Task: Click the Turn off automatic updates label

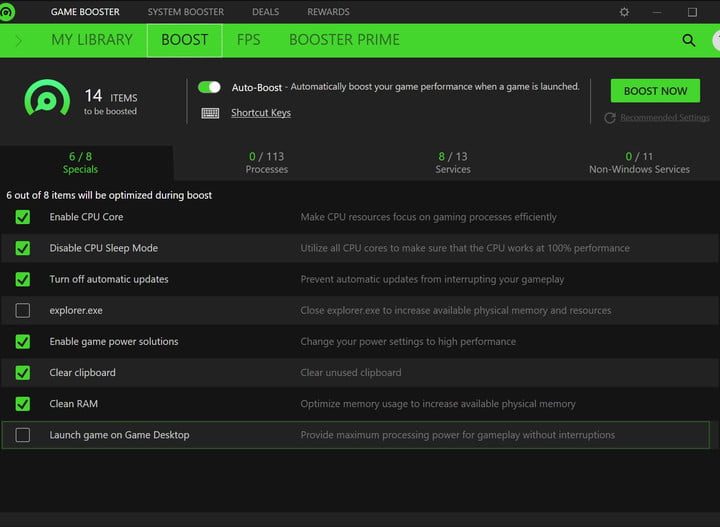Action: coord(109,279)
